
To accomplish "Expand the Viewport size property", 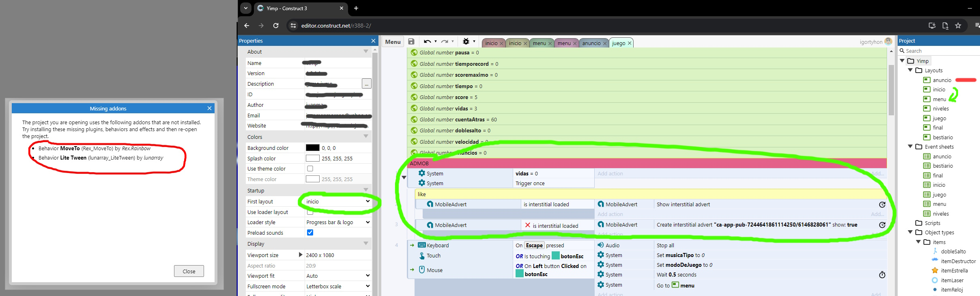I will coord(300,255).
